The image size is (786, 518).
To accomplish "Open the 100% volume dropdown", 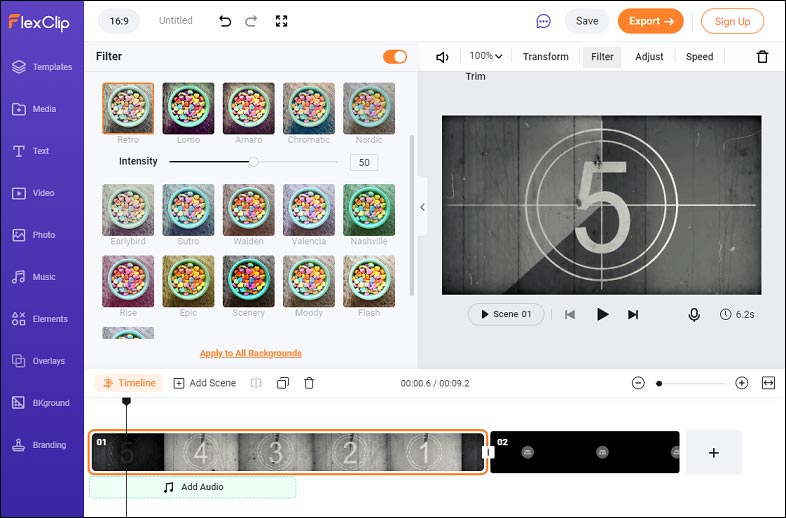I will [x=486, y=56].
